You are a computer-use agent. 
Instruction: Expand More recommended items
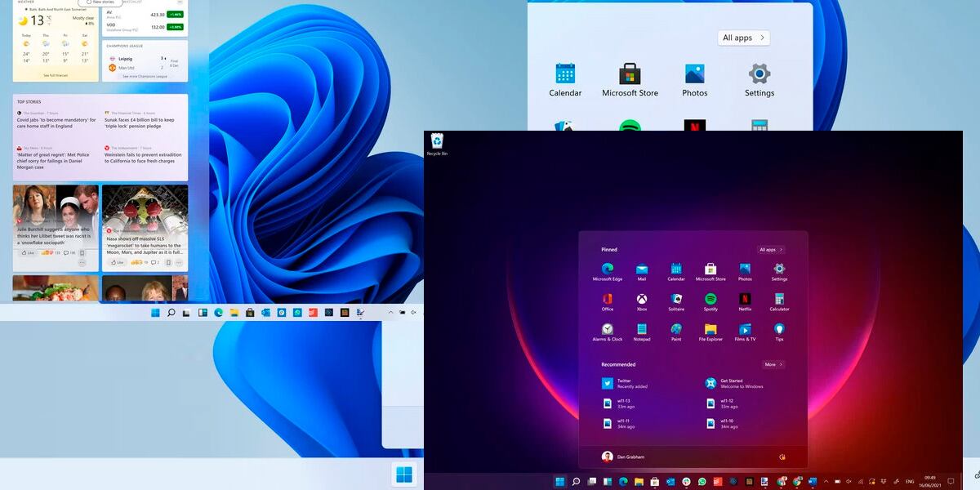(x=773, y=364)
